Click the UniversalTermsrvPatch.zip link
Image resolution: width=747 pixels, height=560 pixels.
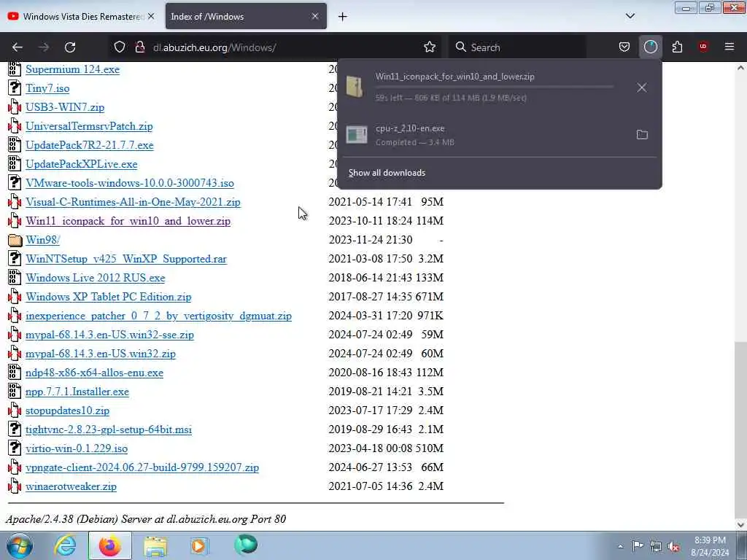(x=89, y=126)
